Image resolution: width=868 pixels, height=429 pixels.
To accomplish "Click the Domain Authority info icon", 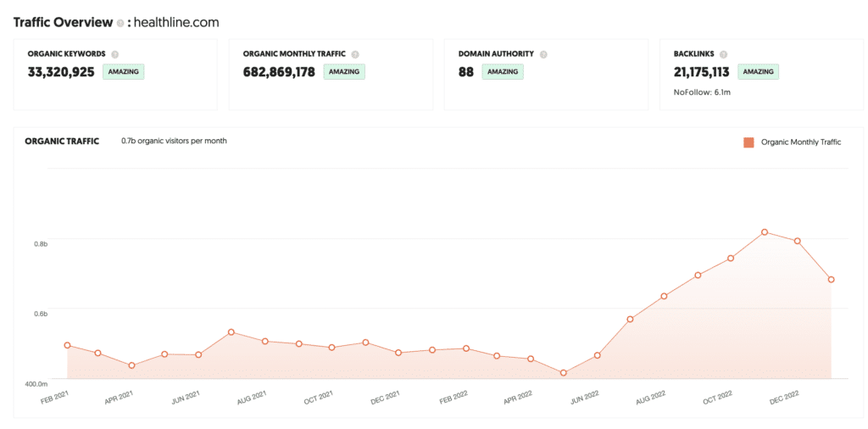I will point(543,54).
